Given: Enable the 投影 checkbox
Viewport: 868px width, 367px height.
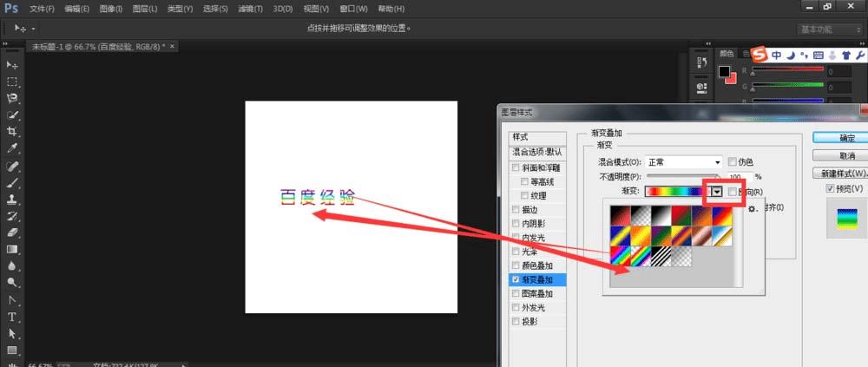Looking at the screenshot, I should (516, 321).
